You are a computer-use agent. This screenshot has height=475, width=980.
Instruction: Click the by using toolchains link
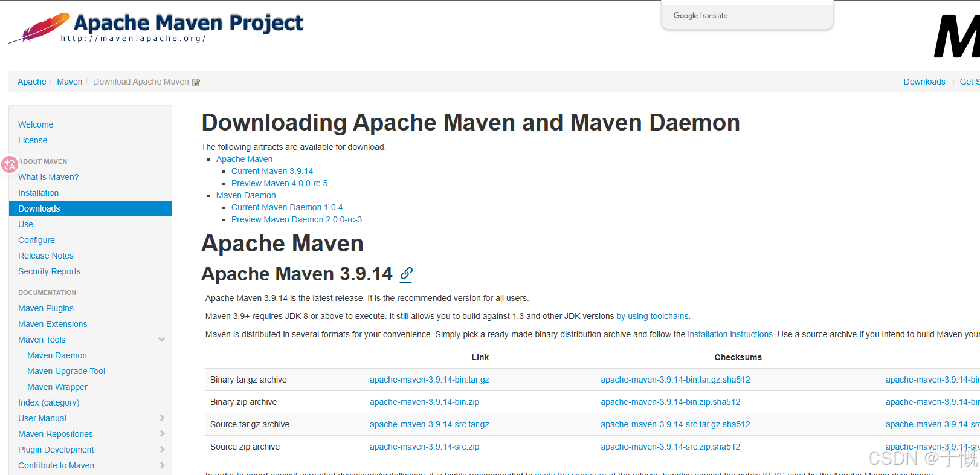point(653,316)
